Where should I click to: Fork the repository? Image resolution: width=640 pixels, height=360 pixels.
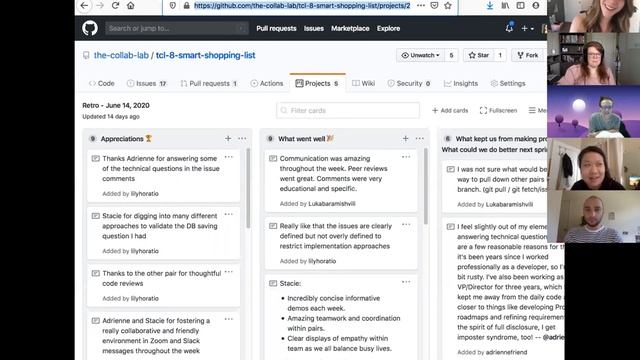[528, 55]
